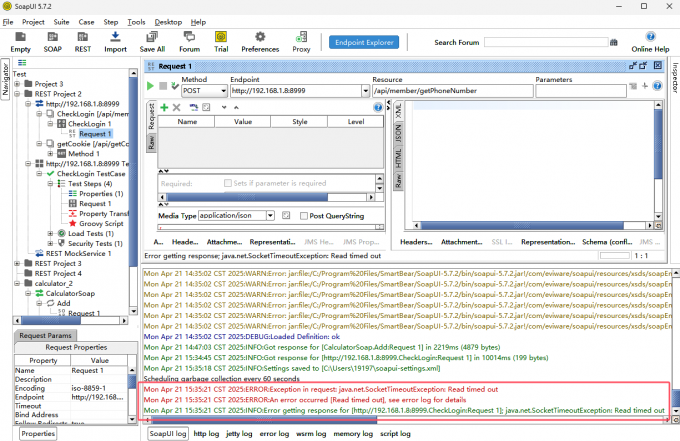Select REST MockService 1 in tree
This screenshot has width=680, height=441.
[x=78, y=253]
